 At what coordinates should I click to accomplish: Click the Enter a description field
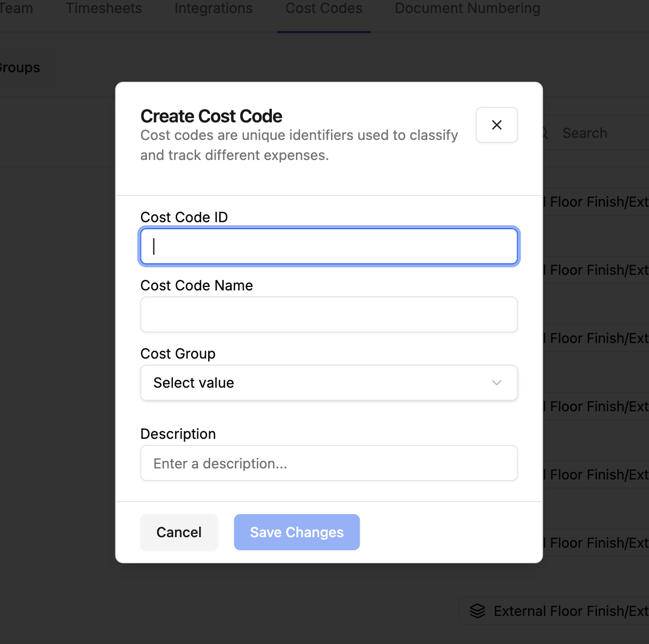coord(329,463)
